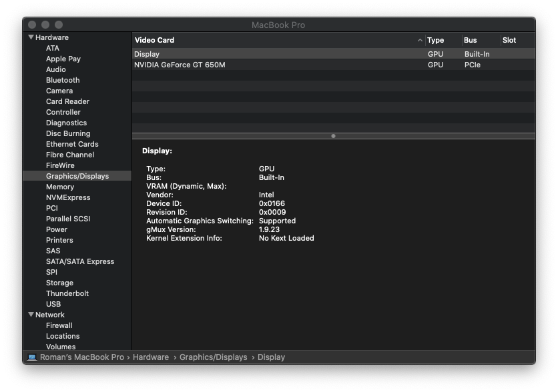The image size is (558, 392).
Task: Select Printers in the sidebar
Action: click(x=59, y=240)
